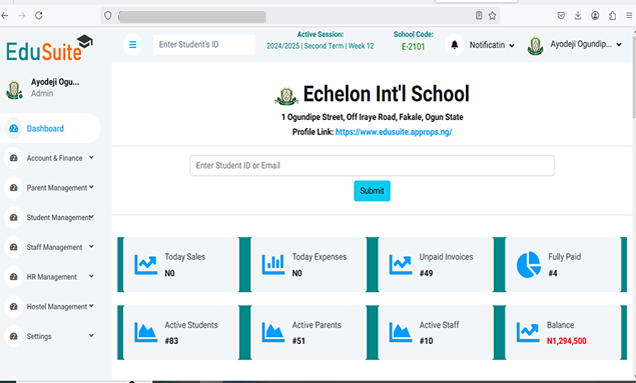The image size is (636, 383).
Task: Go to the Dashboard menu item
Action: pyautogui.click(x=50, y=128)
